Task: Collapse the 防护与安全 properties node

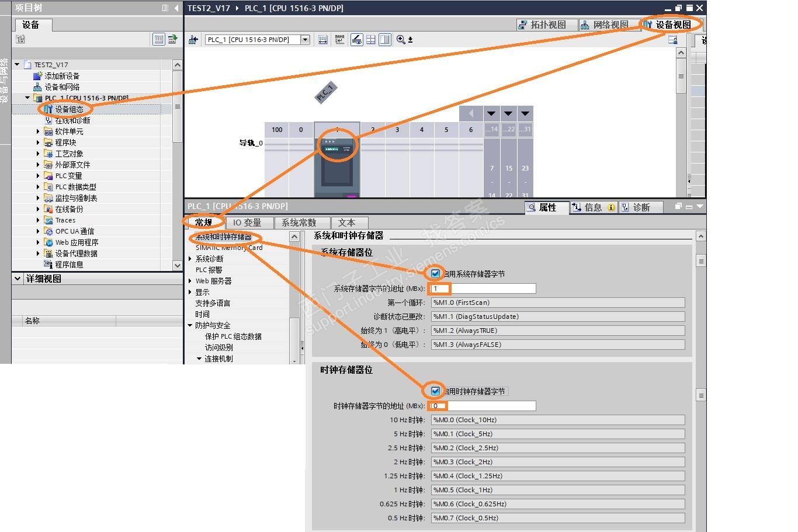Action: pos(190,325)
